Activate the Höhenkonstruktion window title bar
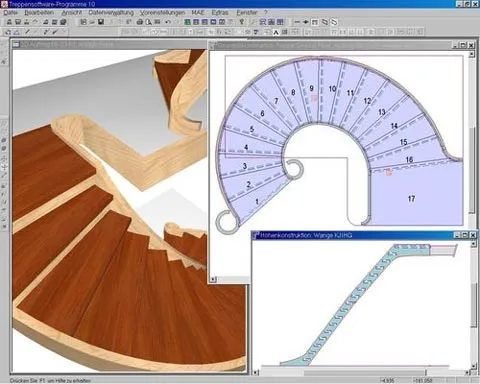 click(353, 235)
